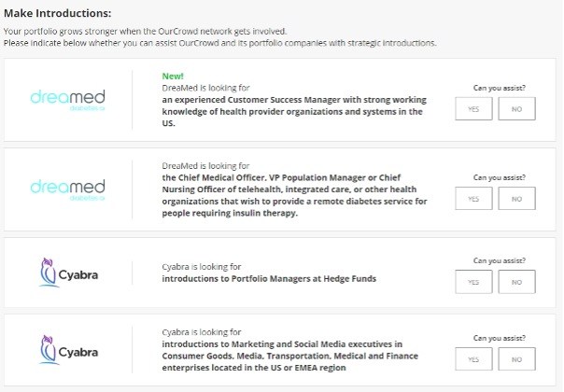Open the Marketing and Social Media executives text
Image resolution: width=564 pixels, height=392 pixels.
(289, 356)
